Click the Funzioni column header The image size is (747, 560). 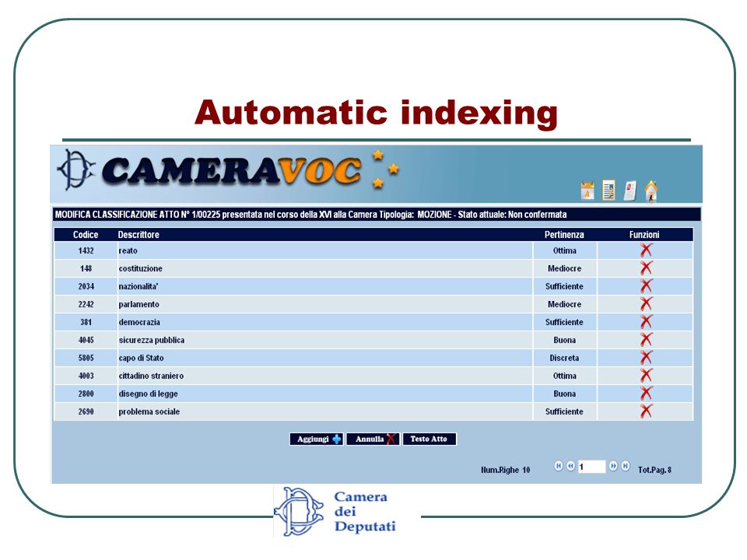click(644, 235)
